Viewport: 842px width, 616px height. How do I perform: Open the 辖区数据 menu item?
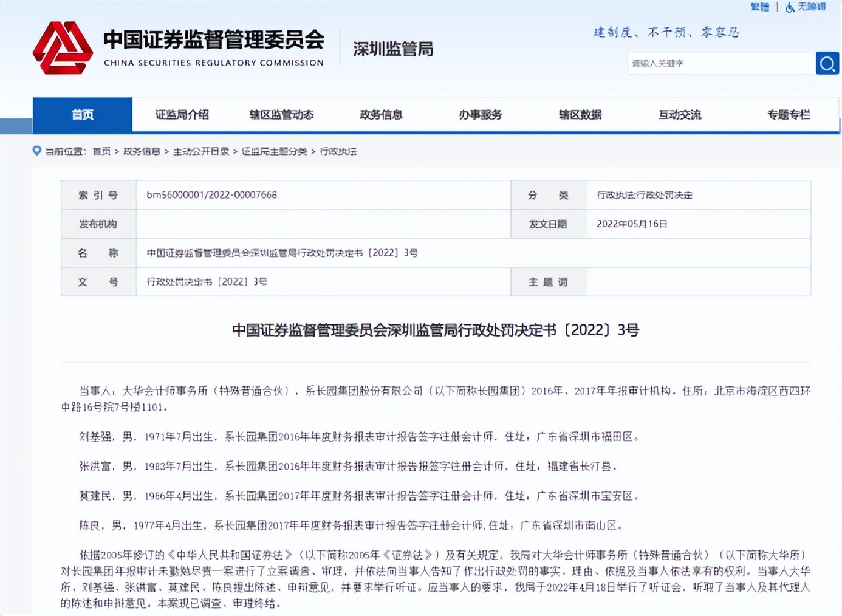click(580, 114)
